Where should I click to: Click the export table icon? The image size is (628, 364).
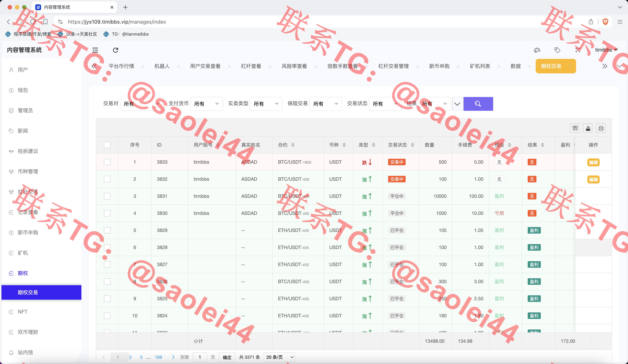(588, 128)
